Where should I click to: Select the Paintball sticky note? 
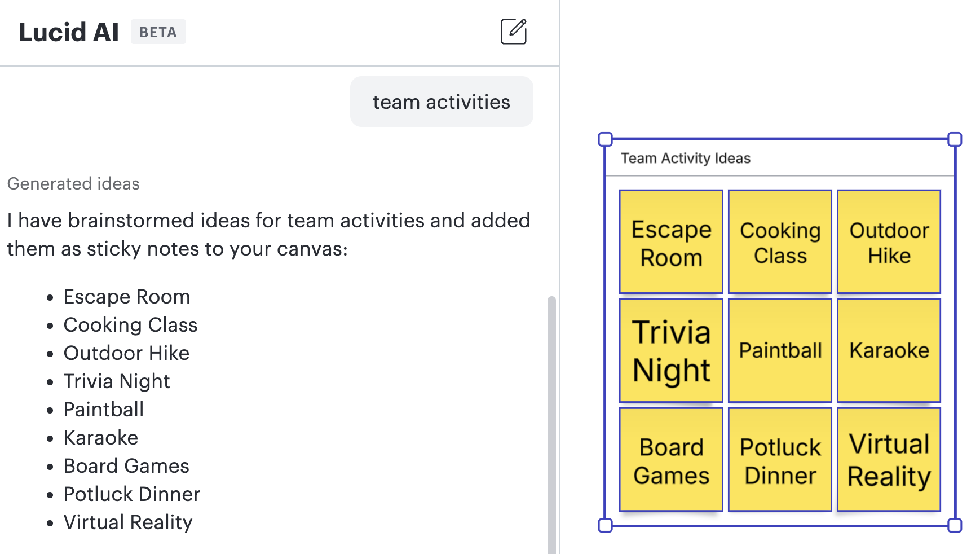click(x=780, y=350)
